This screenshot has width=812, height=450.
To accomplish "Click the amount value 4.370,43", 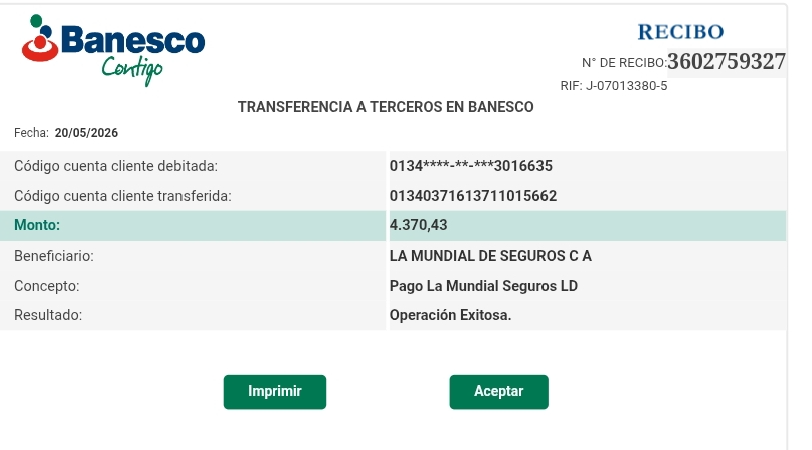I will [x=418, y=225].
